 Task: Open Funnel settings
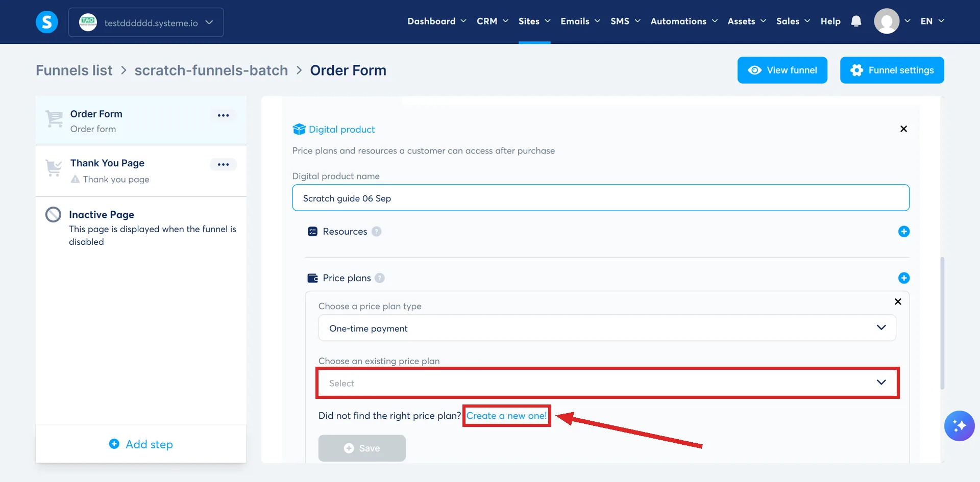point(892,70)
